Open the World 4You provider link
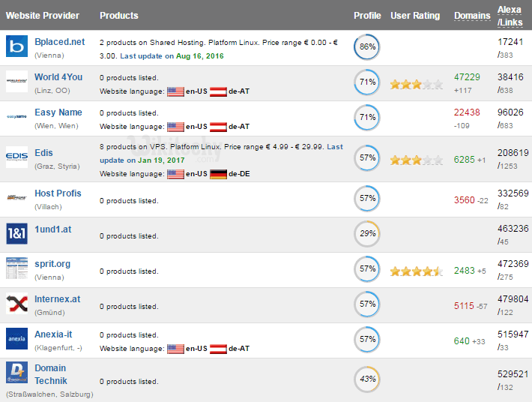 [58, 77]
